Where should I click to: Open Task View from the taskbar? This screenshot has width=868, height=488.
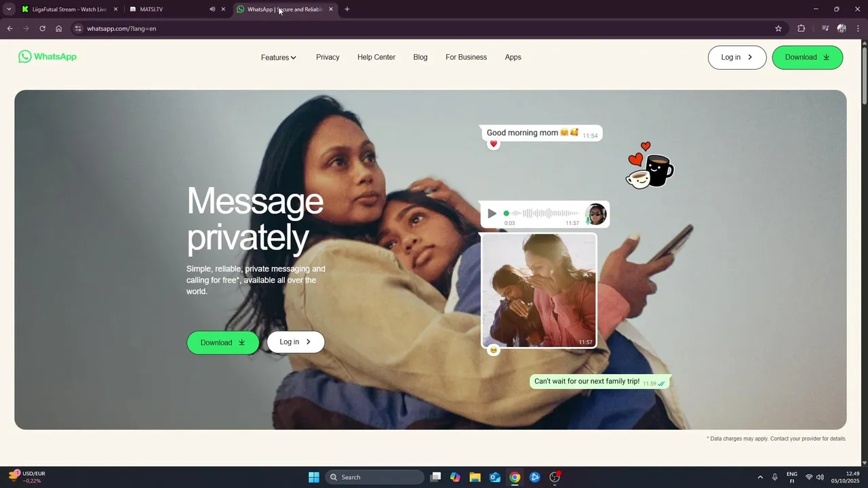pos(436,477)
